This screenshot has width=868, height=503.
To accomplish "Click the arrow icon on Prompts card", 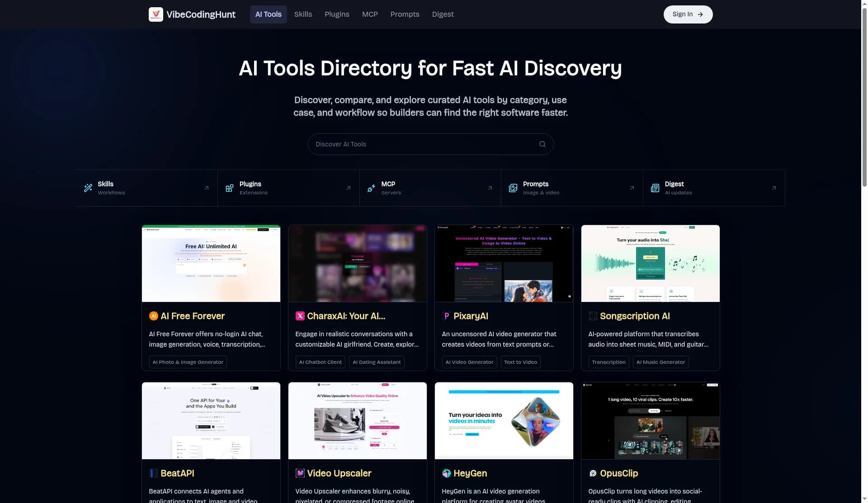I will 632,188.
